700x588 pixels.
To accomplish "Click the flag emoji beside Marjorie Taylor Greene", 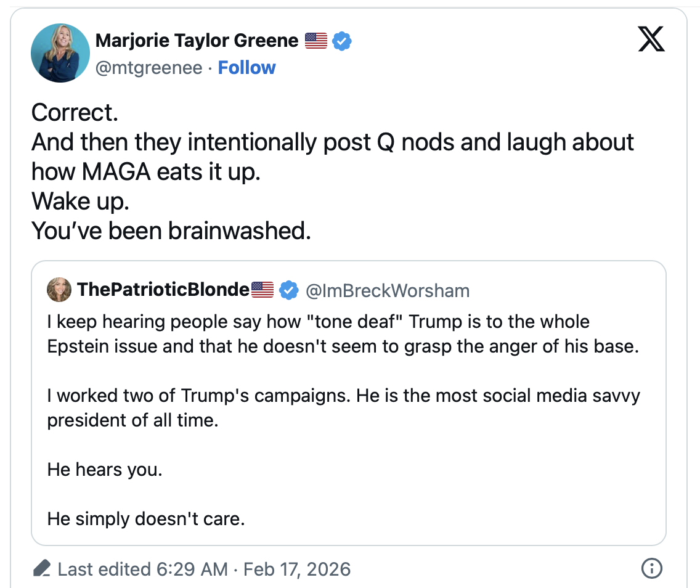I will click(x=316, y=41).
